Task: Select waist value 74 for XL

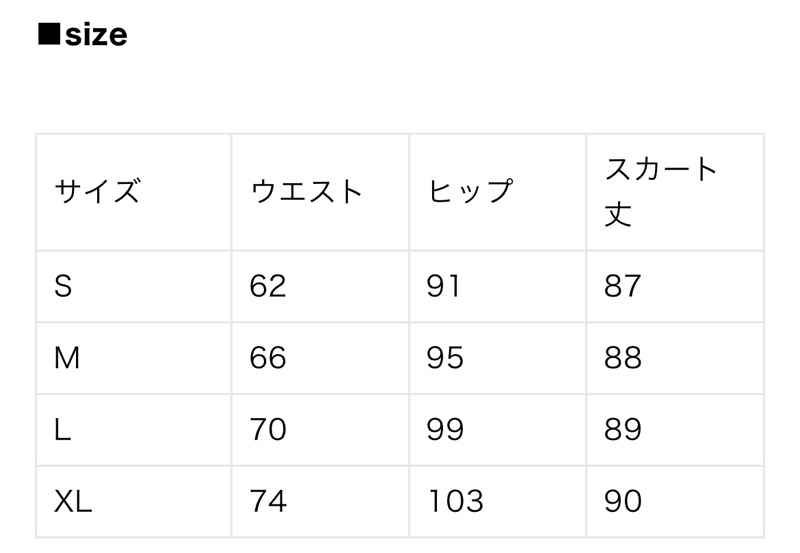Action: (x=320, y=501)
